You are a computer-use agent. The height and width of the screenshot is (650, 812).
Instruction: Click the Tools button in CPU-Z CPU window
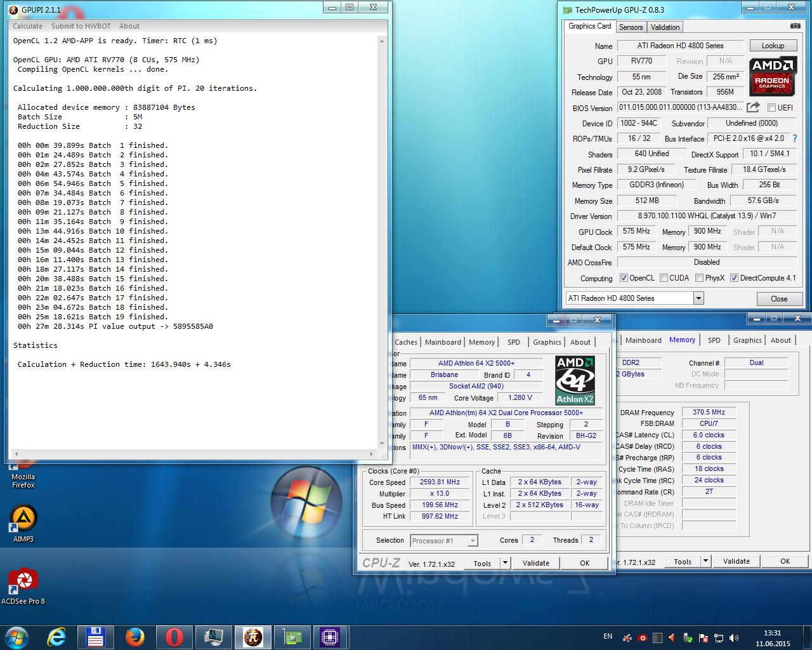482,563
